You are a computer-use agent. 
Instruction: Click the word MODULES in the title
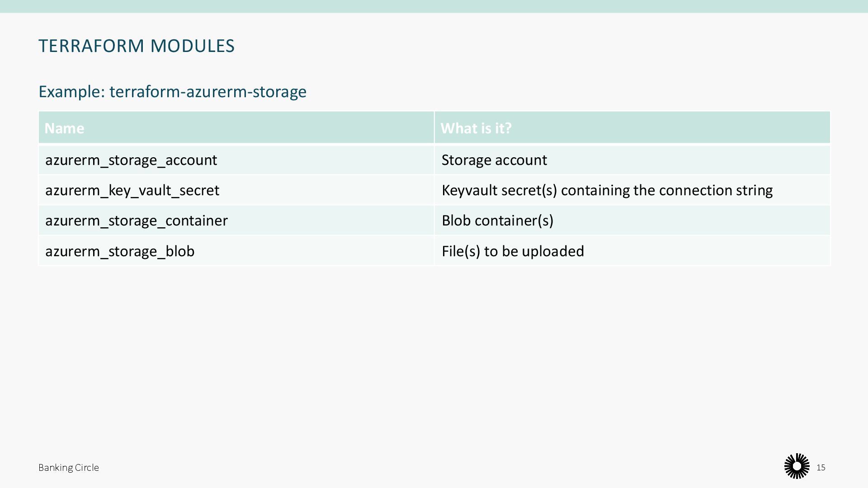coord(192,46)
